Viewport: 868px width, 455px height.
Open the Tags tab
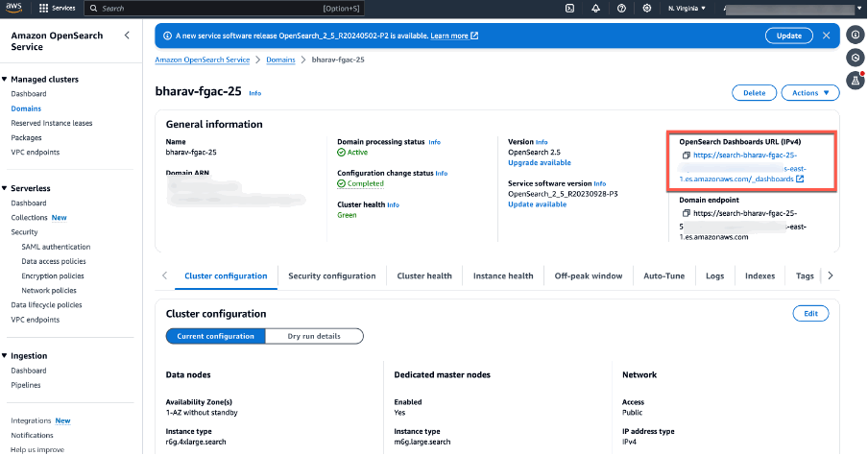(x=805, y=275)
